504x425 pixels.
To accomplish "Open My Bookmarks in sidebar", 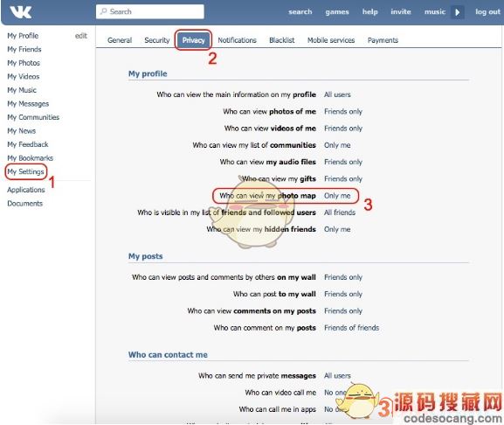I will pyautogui.click(x=30, y=158).
